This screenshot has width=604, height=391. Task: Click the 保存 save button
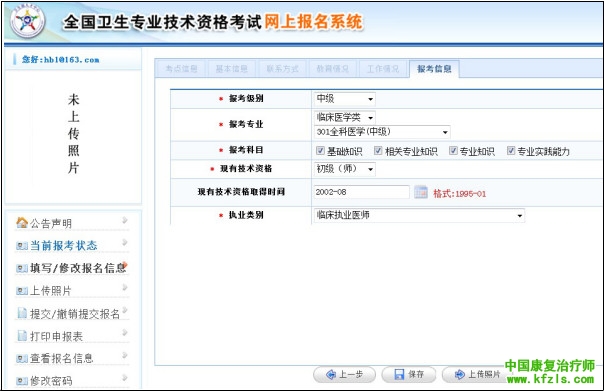point(409,374)
